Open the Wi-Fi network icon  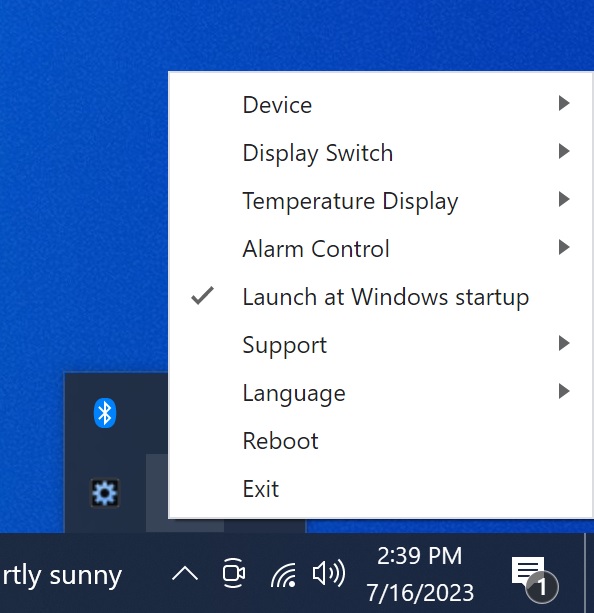point(284,574)
